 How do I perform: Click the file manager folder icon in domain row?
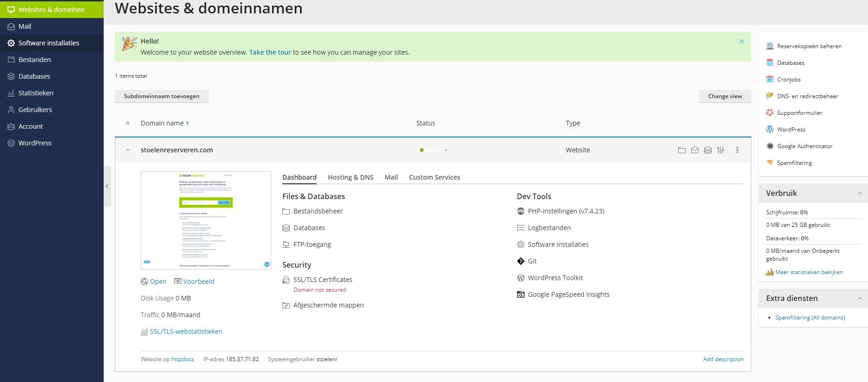tap(681, 150)
